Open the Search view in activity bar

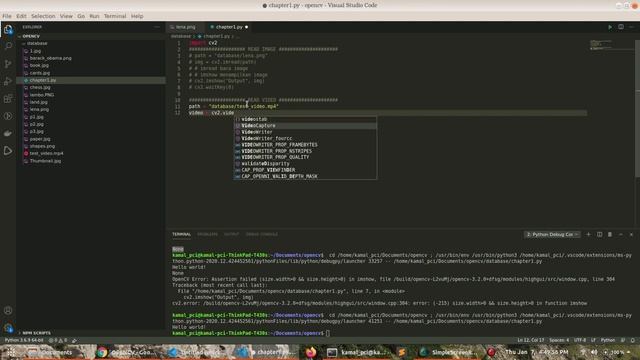pos(8,46)
